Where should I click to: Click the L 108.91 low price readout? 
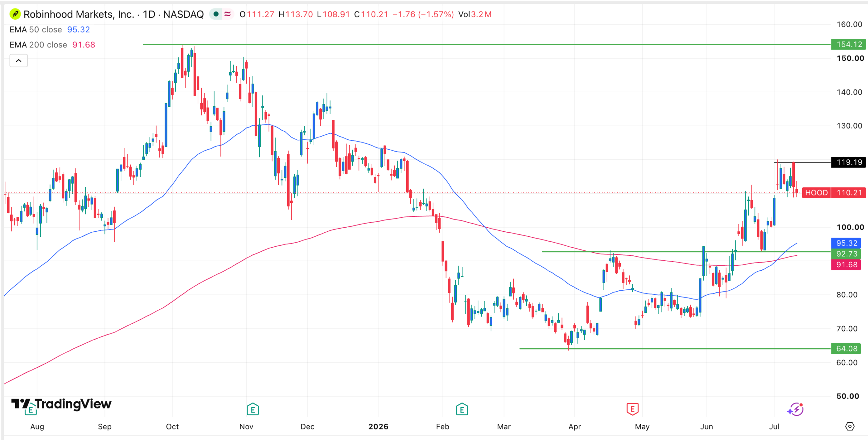pos(333,14)
